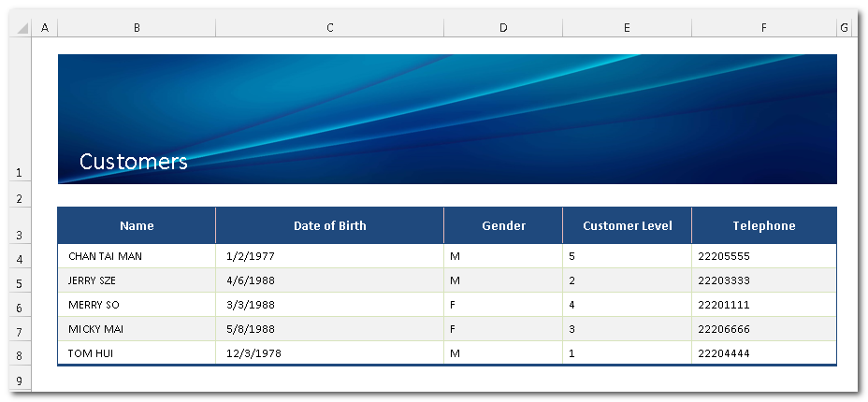The height and width of the screenshot is (402, 868).
Task: Select the cell containing 4/6/1988
Action: (329, 280)
